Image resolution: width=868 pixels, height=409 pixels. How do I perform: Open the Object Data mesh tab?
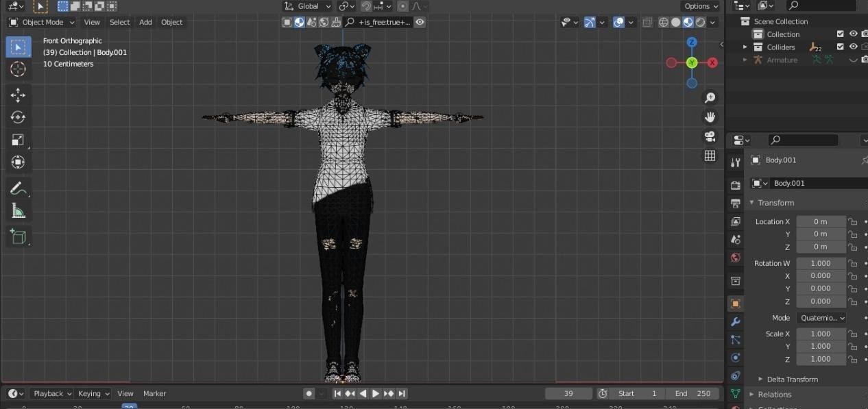click(736, 394)
